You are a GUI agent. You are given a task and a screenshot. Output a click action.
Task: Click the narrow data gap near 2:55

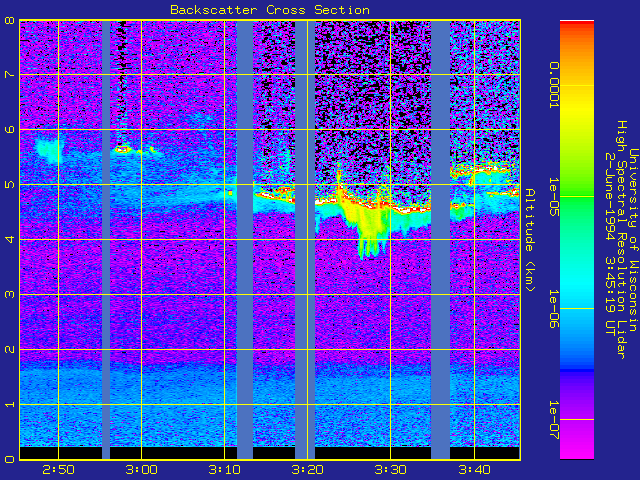tap(106, 240)
